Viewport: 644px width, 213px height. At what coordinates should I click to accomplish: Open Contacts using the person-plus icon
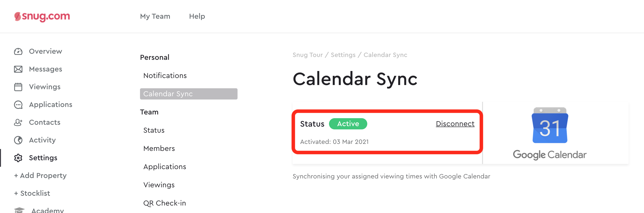[x=18, y=122]
